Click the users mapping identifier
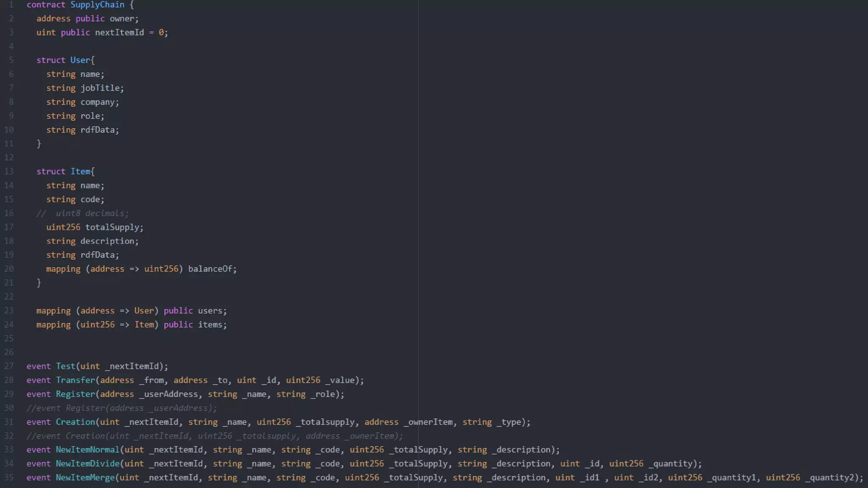This screenshot has width=868, height=488. 210,311
